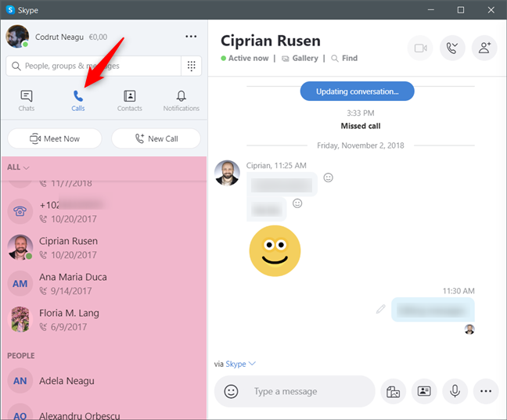The height and width of the screenshot is (420, 507).
Task: Click the phone icon avatar for +10 number
Action: (x=20, y=211)
